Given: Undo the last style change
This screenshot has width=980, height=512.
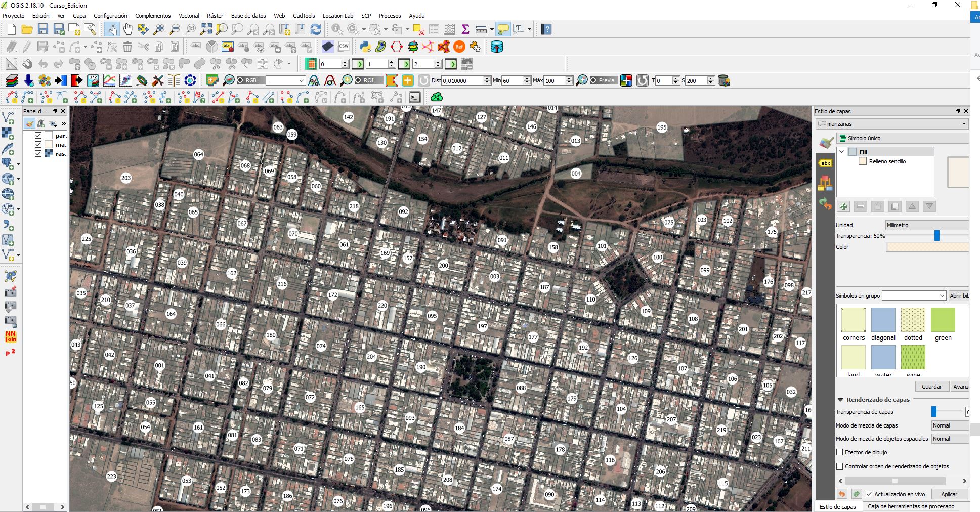Looking at the screenshot, I should [842, 494].
